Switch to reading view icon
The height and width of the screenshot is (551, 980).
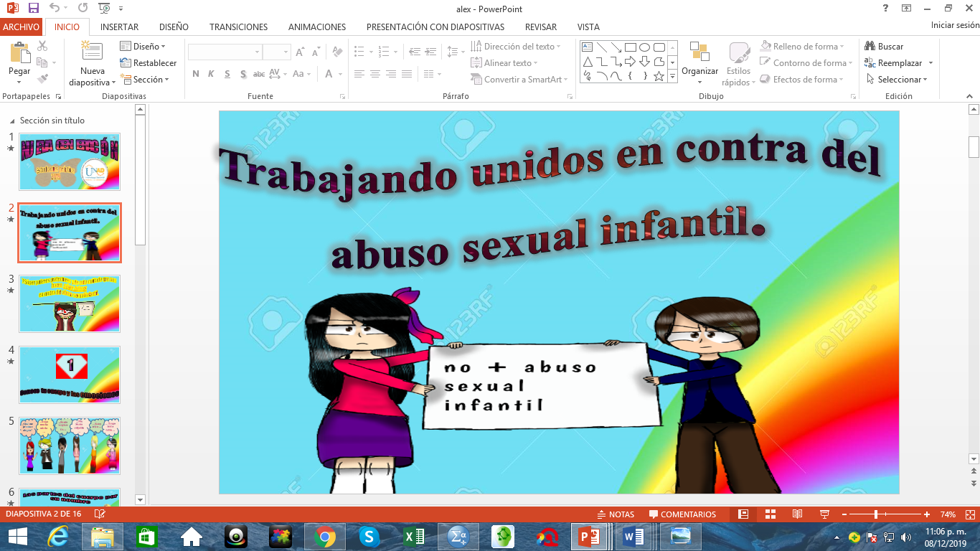(x=797, y=514)
